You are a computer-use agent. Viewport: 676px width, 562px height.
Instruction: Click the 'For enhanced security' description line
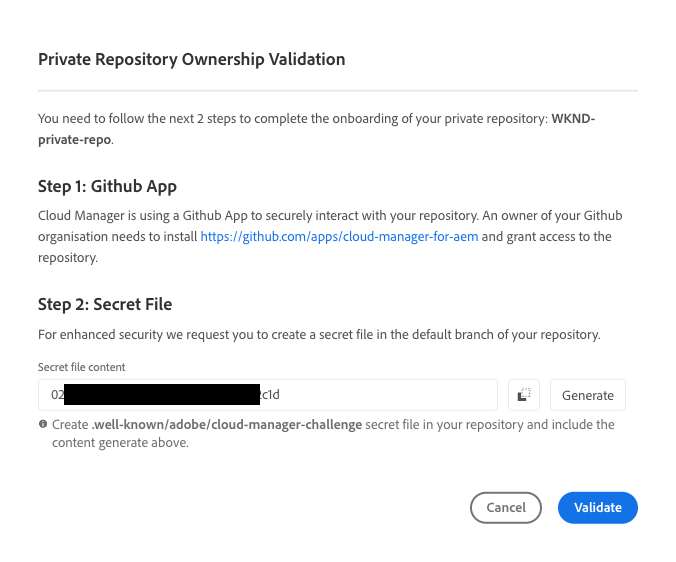click(x=319, y=334)
